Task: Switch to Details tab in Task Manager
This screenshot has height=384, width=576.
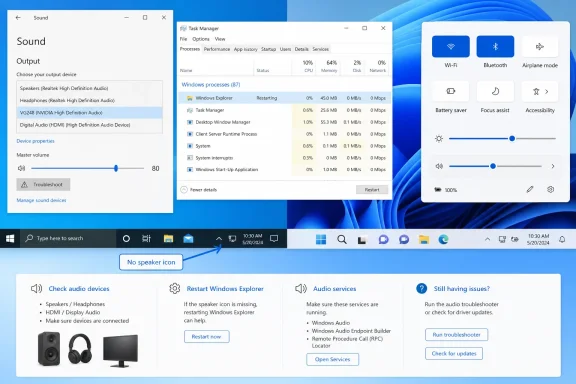Action: (x=301, y=49)
